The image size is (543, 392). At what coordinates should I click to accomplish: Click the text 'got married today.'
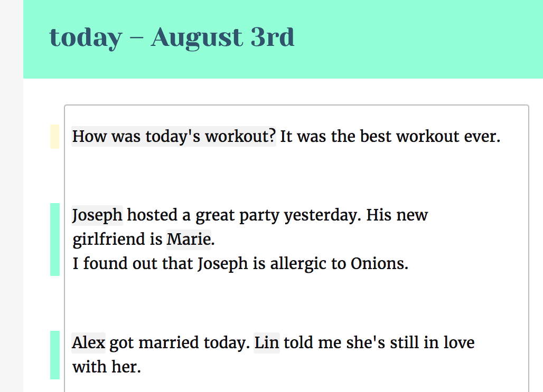coord(180,343)
